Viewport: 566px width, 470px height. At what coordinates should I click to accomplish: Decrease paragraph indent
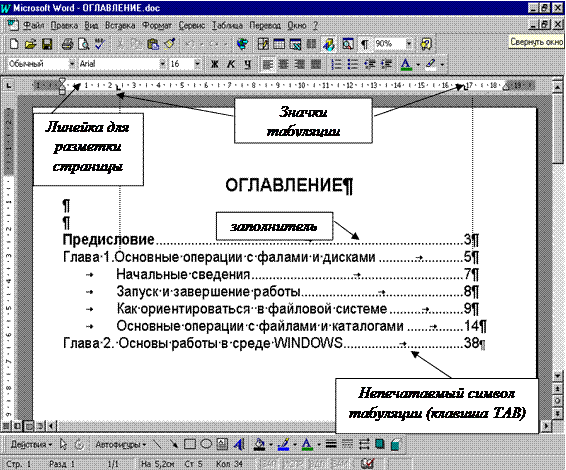369,64
